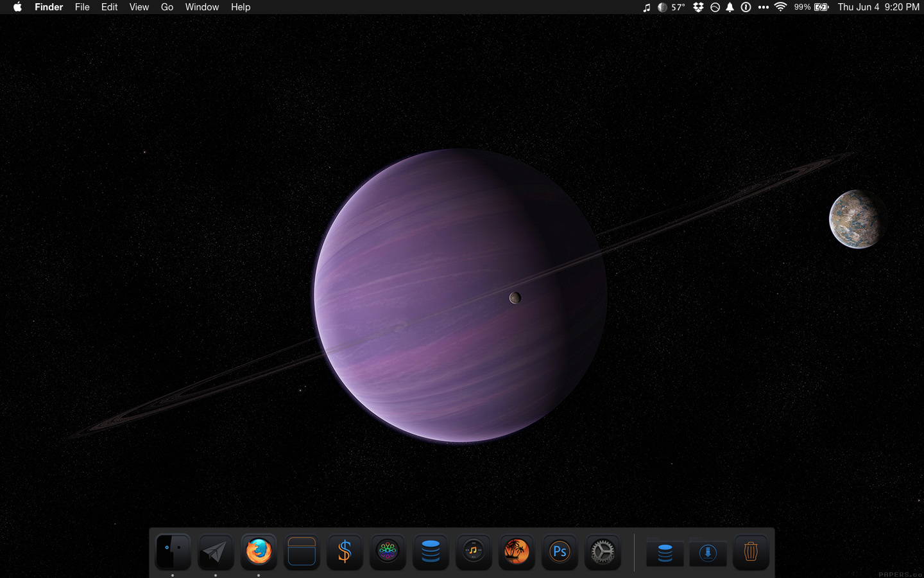The image size is (924, 578).
Task: Open the Downloads folder in dock
Action: click(x=708, y=552)
